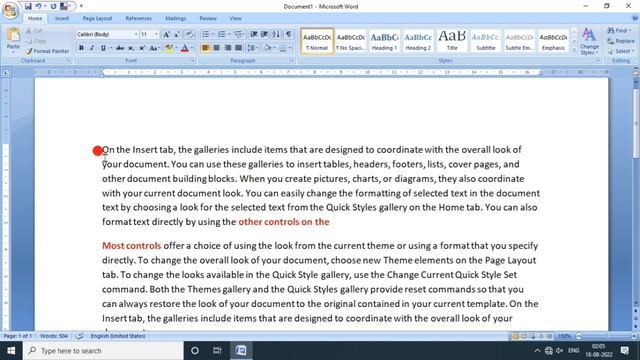Screen dimensions: 640x360
Task: Decrease the paragraph indent
Action: tap(254, 34)
